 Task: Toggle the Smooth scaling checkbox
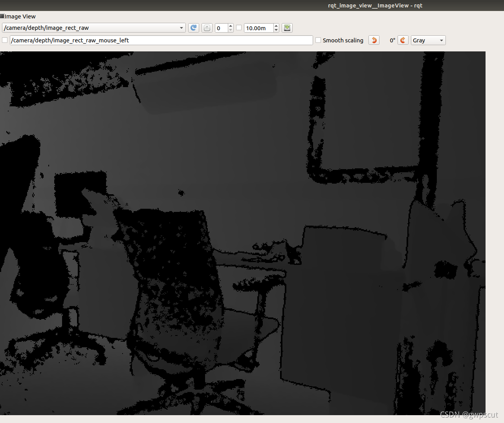point(318,40)
